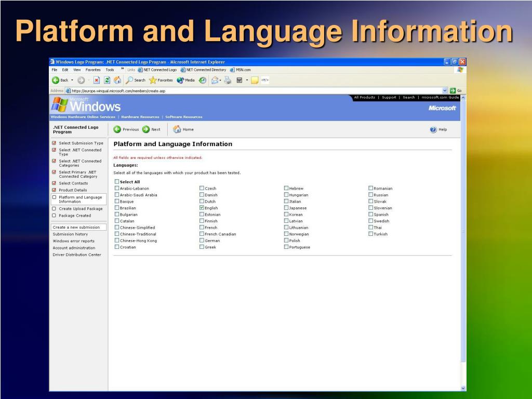532x399 pixels.
Task: Click the Back arrow in browser toolbar
Action: click(x=56, y=81)
